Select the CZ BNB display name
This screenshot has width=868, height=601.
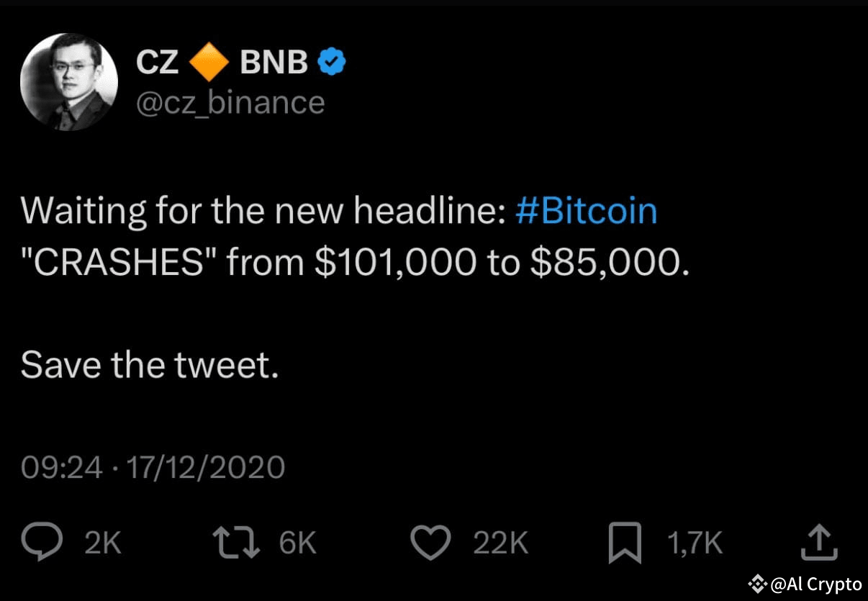pyautogui.click(x=216, y=60)
